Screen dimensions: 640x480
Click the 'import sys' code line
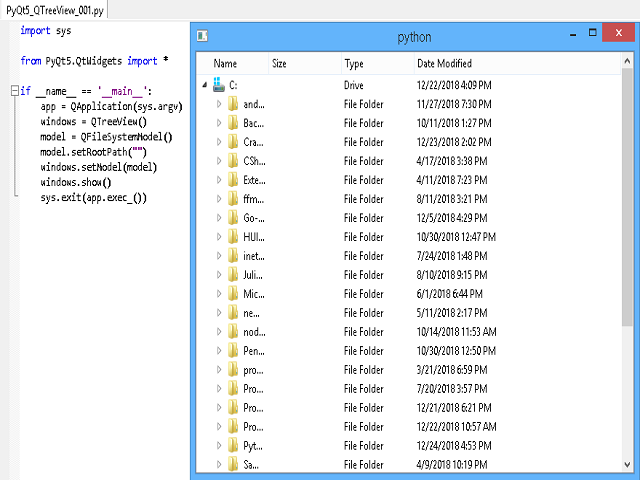click(46, 31)
